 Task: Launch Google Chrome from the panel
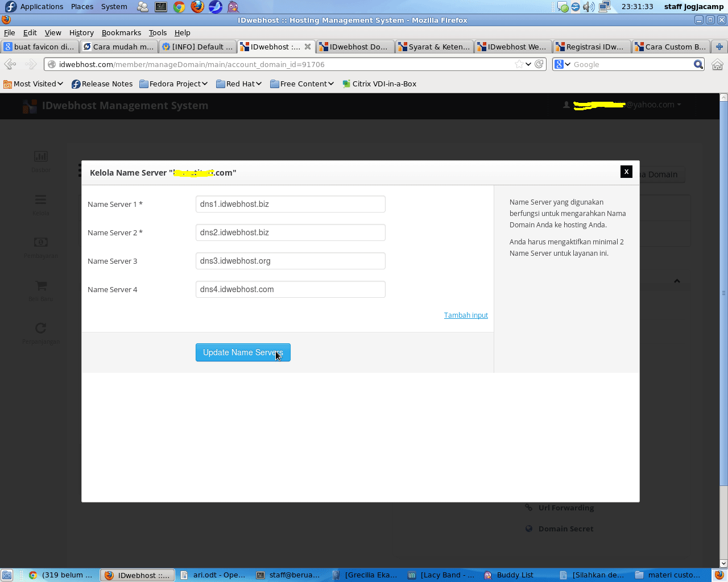point(179,7)
